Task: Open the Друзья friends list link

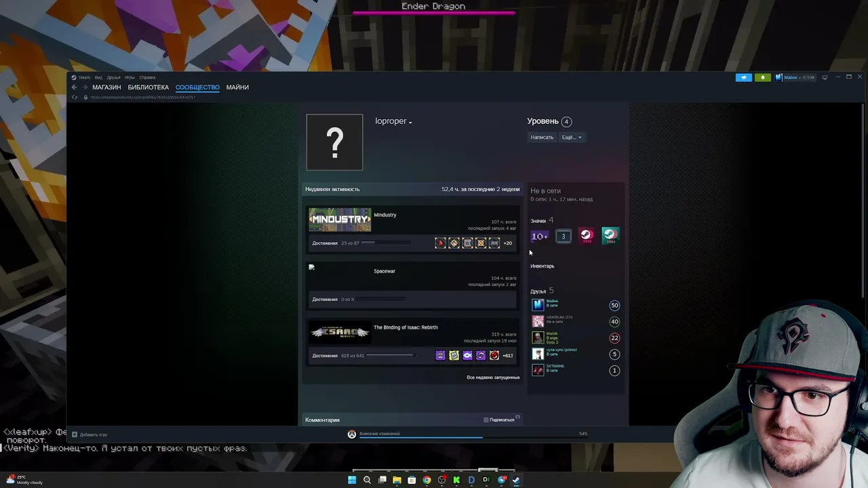Action: pyautogui.click(x=538, y=291)
